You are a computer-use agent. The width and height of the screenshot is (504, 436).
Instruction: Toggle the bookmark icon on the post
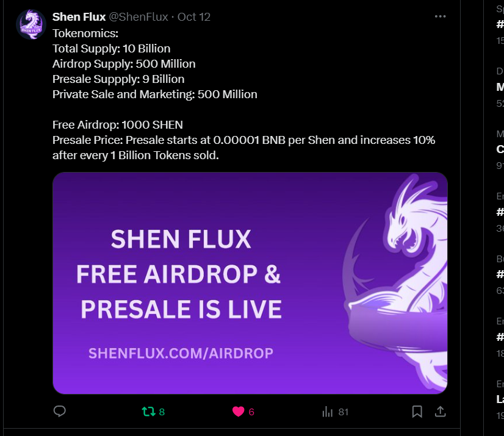click(417, 412)
